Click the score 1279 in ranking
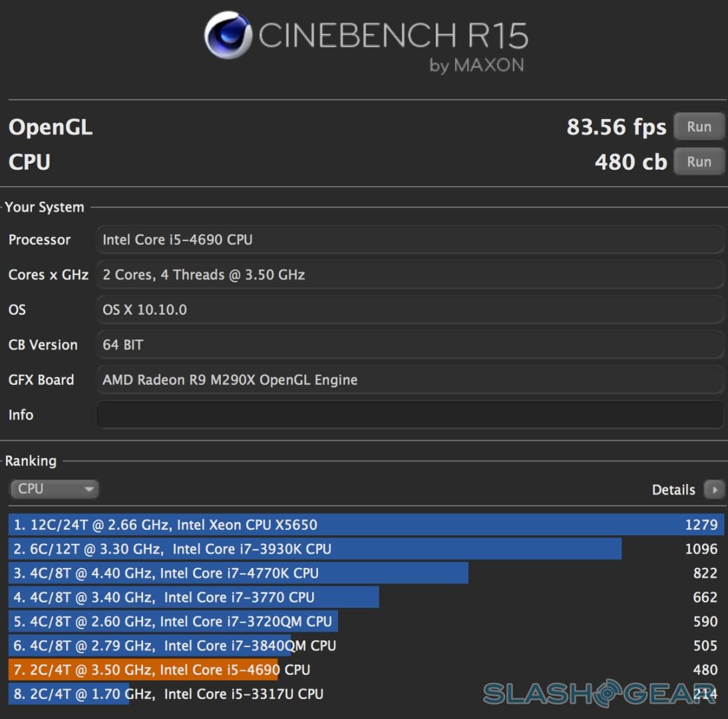This screenshot has width=728, height=719. click(701, 525)
